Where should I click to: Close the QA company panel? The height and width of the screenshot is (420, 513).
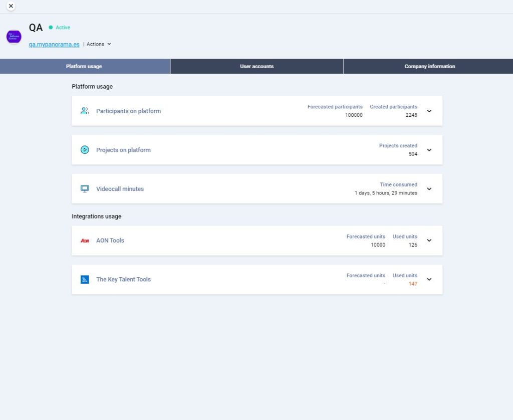pyautogui.click(x=11, y=6)
